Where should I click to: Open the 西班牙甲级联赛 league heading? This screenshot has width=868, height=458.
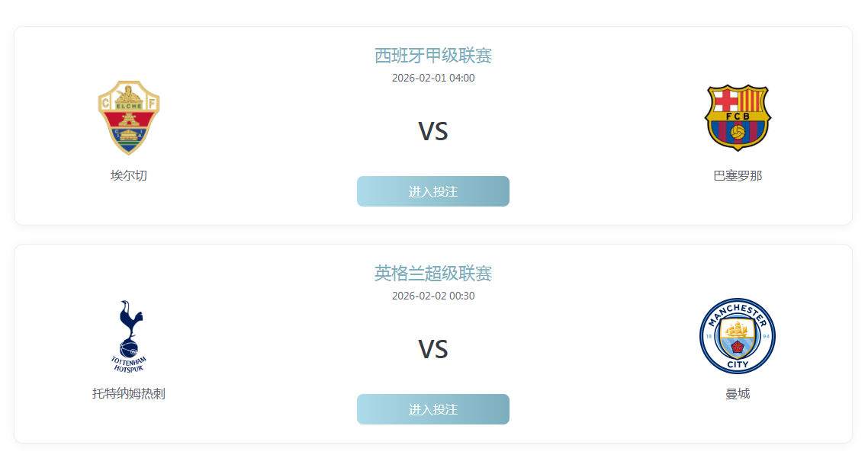click(x=433, y=55)
